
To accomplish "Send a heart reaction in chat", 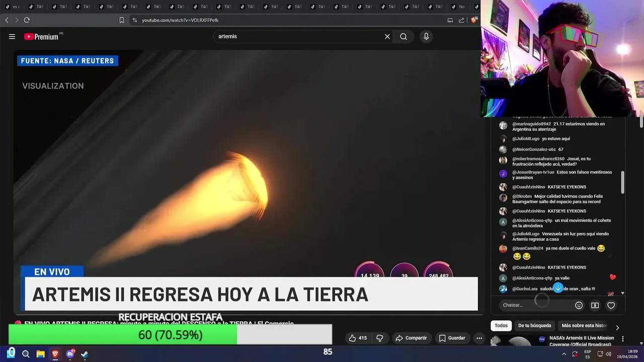I will click(x=611, y=305).
